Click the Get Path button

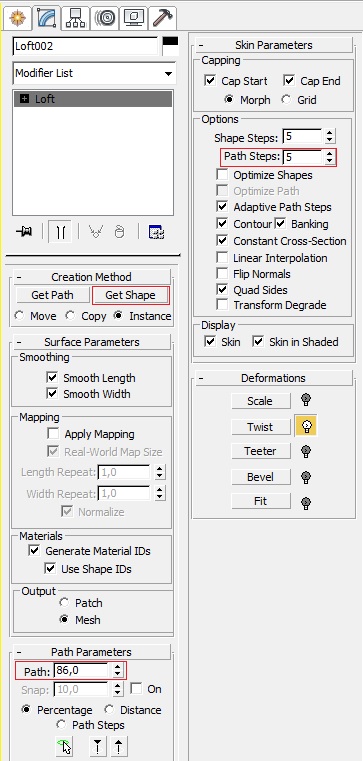[52, 295]
